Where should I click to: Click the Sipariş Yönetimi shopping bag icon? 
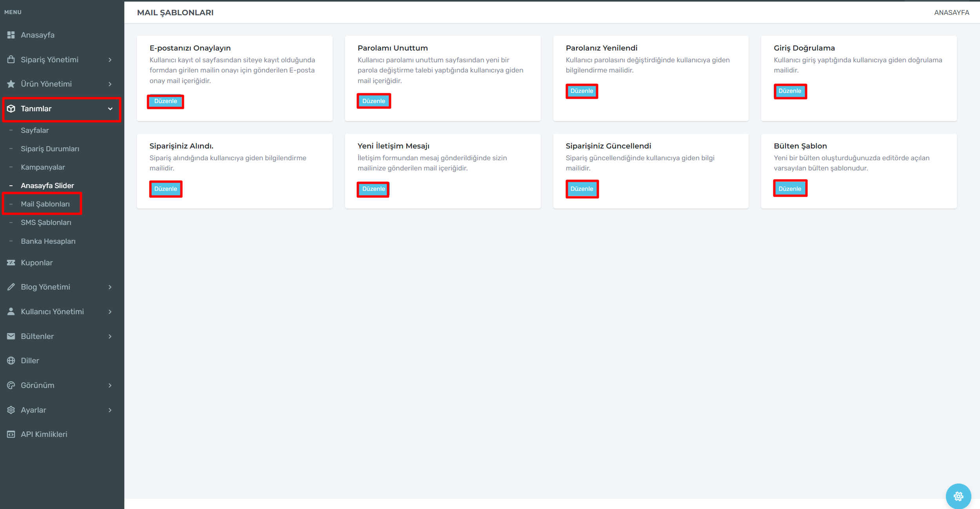click(11, 60)
